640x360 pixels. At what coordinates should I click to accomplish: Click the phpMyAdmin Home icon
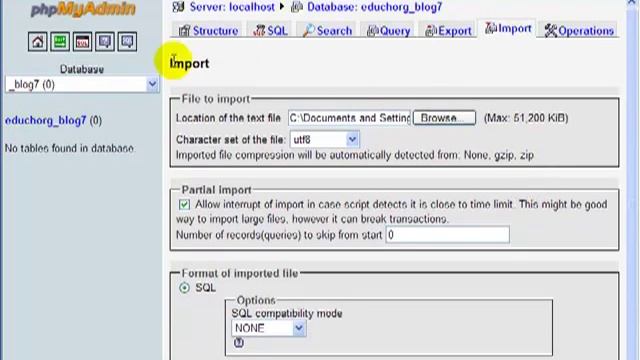click(38, 42)
